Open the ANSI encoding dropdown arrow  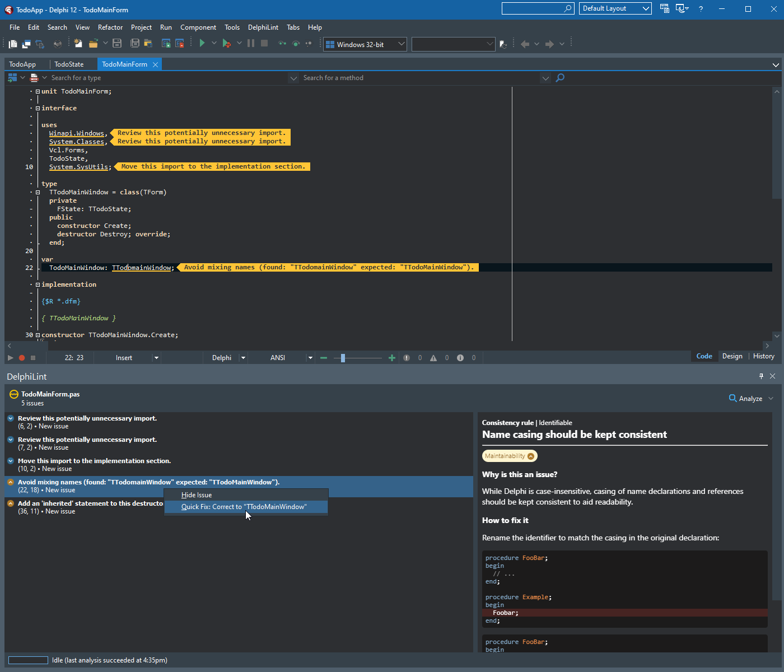[x=310, y=358]
